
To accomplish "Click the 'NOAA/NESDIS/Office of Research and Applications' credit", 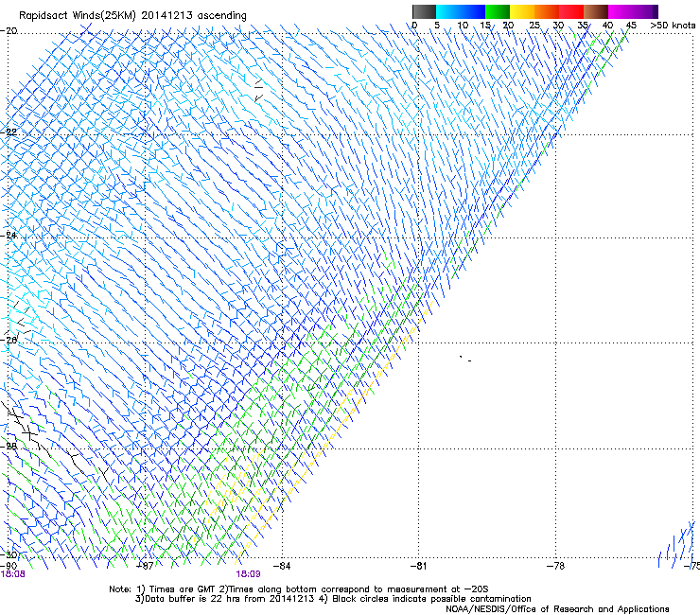I will coord(557,609).
